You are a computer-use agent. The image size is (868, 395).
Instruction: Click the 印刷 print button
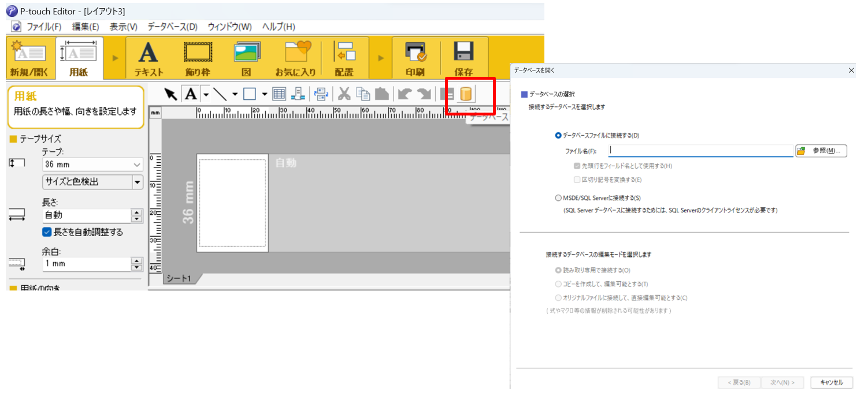coord(415,58)
